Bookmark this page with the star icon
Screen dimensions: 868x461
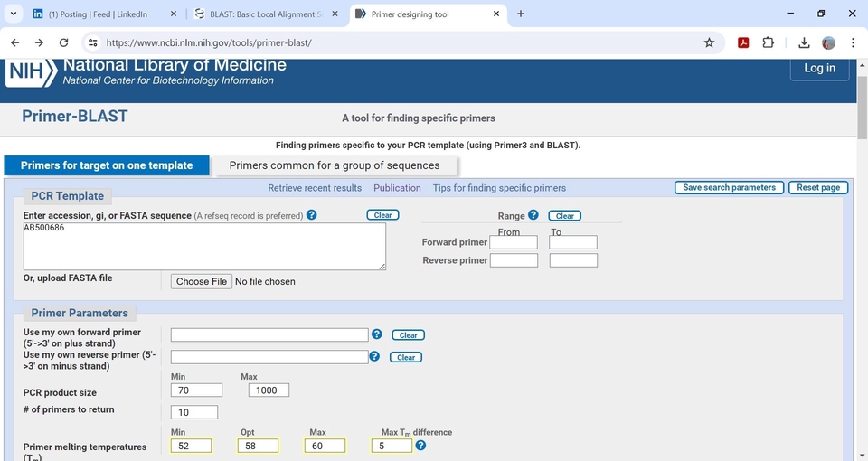pyautogui.click(x=709, y=42)
